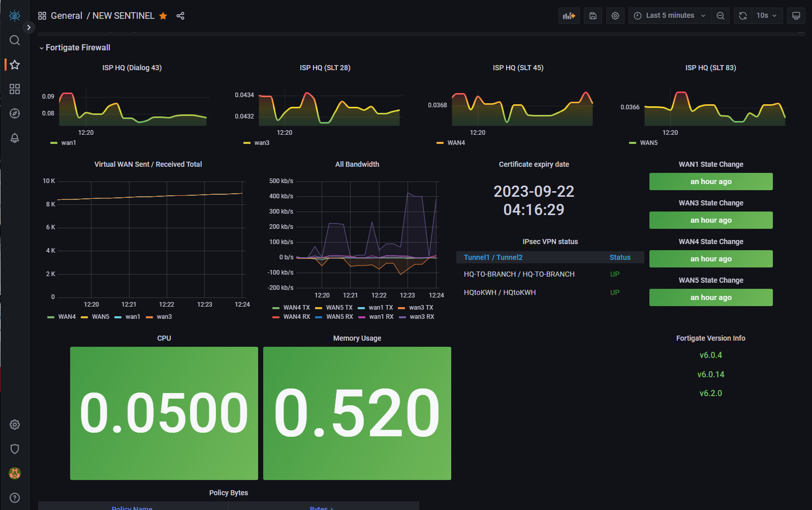Open the Last 5 minutes time picker

pyautogui.click(x=670, y=16)
